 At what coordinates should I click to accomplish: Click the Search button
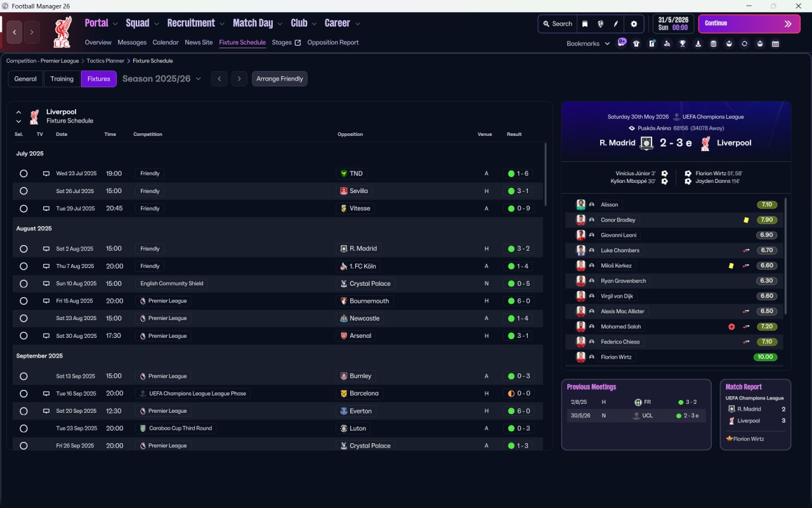pos(558,24)
